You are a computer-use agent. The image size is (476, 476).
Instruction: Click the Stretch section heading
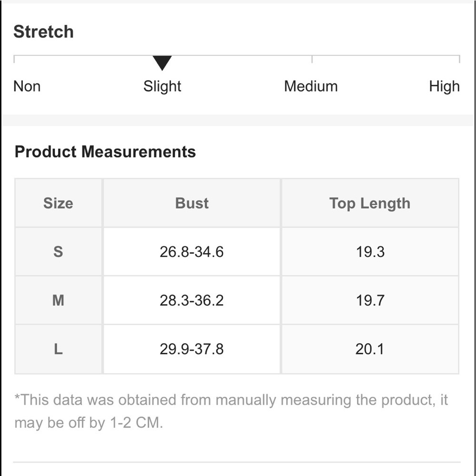[43, 32]
